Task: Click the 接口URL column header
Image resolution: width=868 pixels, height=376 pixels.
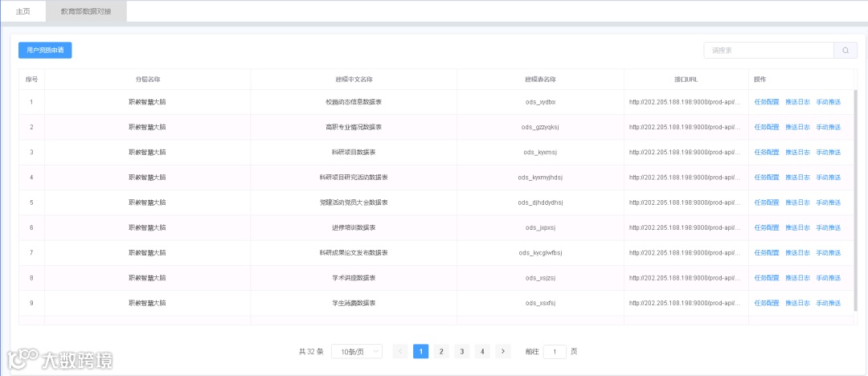Action: [x=686, y=80]
